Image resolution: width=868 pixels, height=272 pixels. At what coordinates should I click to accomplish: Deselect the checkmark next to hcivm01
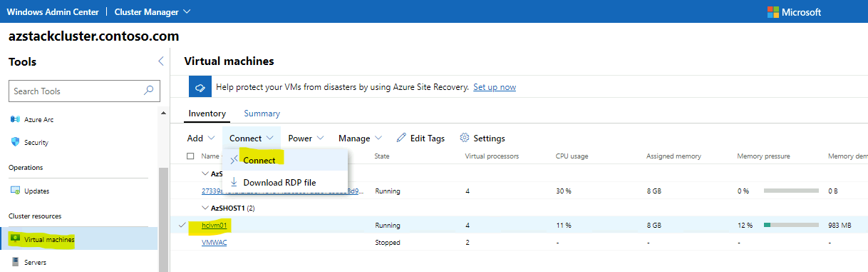pos(182,226)
